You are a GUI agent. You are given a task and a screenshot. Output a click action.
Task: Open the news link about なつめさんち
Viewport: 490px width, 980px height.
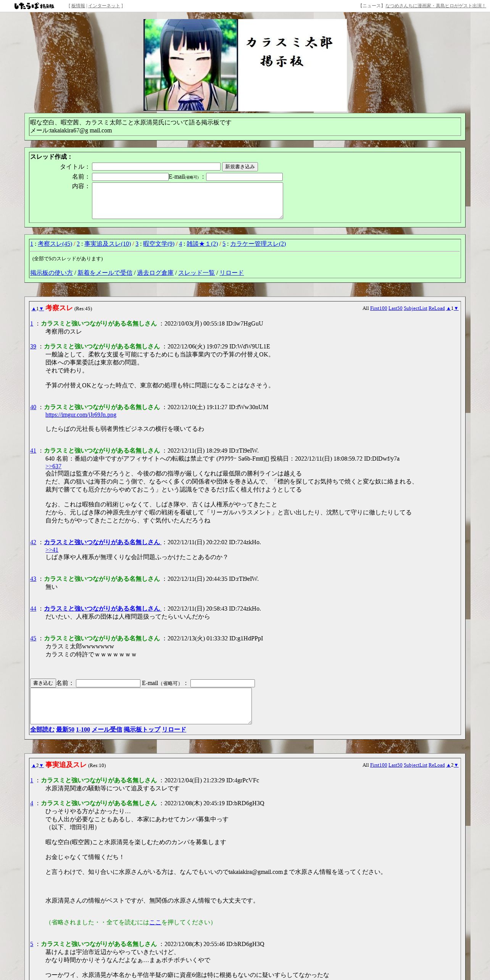click(435, 6)
